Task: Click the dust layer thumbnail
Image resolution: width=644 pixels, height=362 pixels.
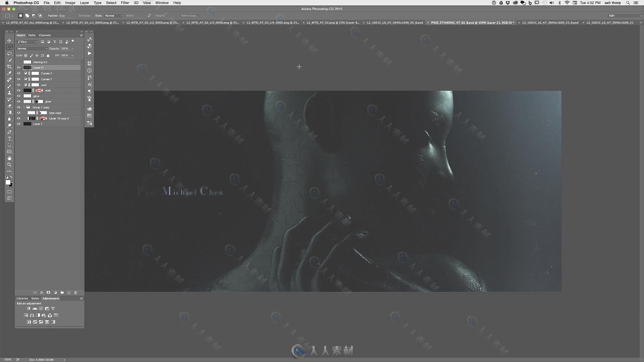Action: pyautogui.click(x=27, y=90)
